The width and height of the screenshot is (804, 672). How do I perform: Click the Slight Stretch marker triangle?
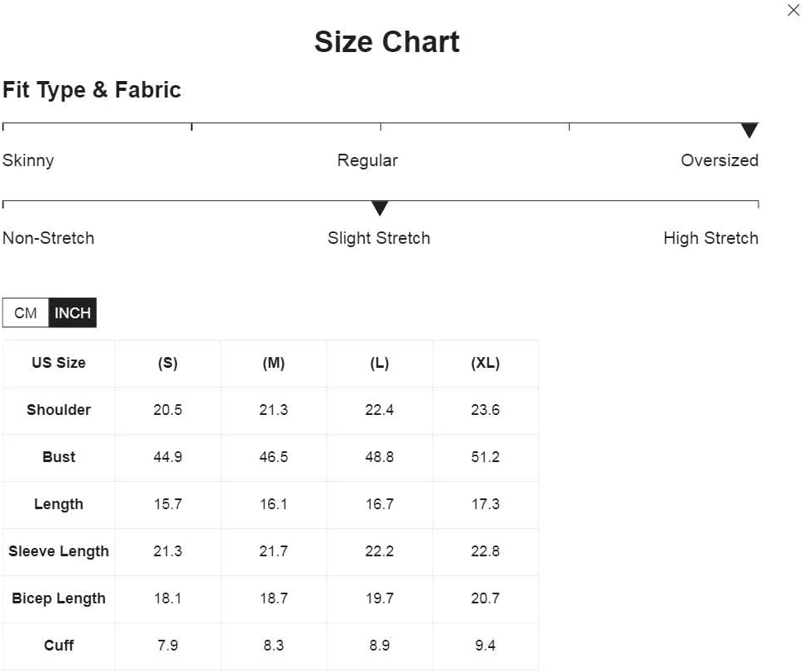pyautogui.click(x=380, y=208)
